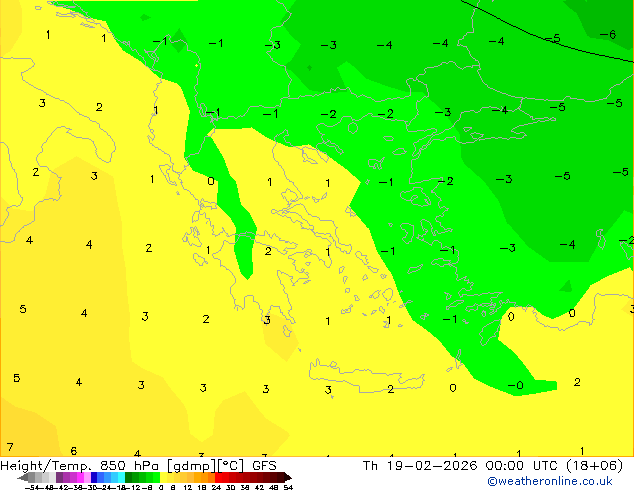Click the "Height/Temp. 850 hPa" map title
This screenshot has height=490, width=634.
click(x=79, y=466)
